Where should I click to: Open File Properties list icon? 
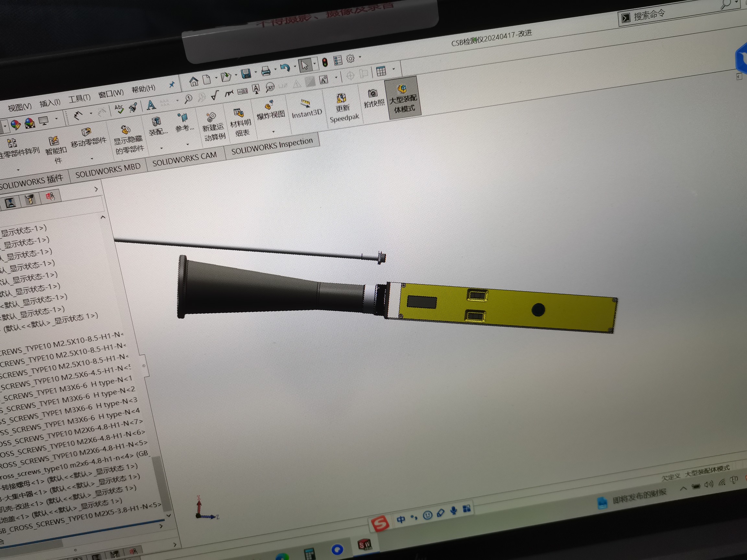click(x=338, y=60)
